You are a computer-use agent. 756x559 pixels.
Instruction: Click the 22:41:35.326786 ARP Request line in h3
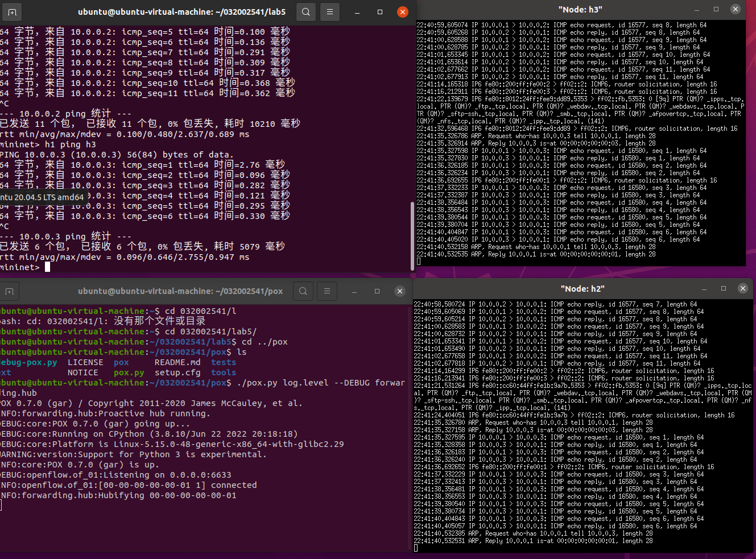tap(536, 136)
